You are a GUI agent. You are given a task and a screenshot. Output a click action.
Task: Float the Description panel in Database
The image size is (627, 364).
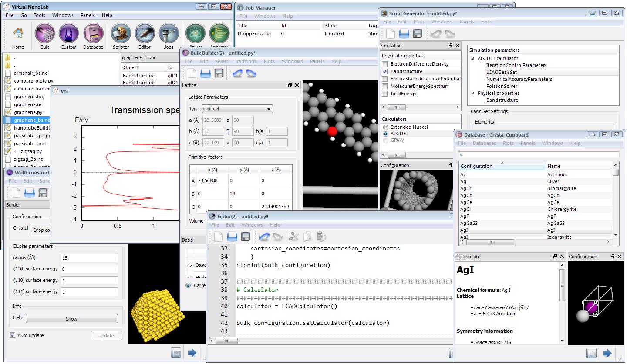pos(555,257)
